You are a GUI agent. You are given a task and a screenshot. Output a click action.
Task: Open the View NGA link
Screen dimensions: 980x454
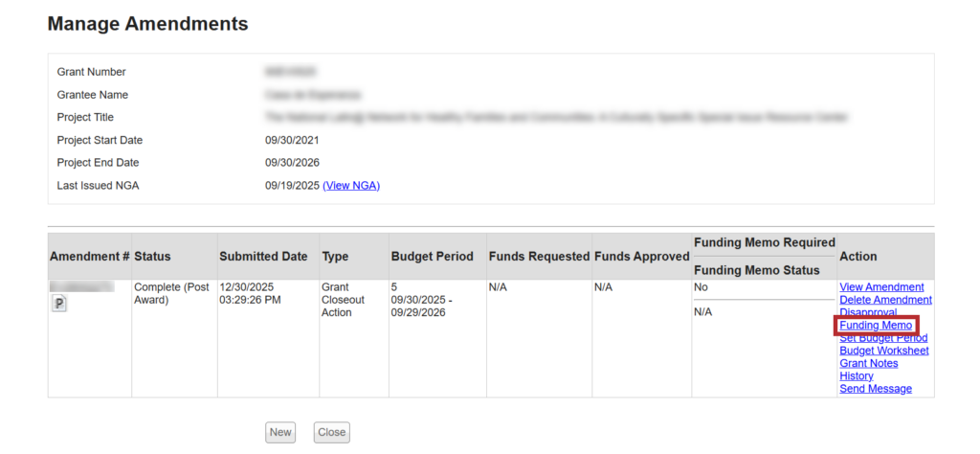tap(351, 185)
